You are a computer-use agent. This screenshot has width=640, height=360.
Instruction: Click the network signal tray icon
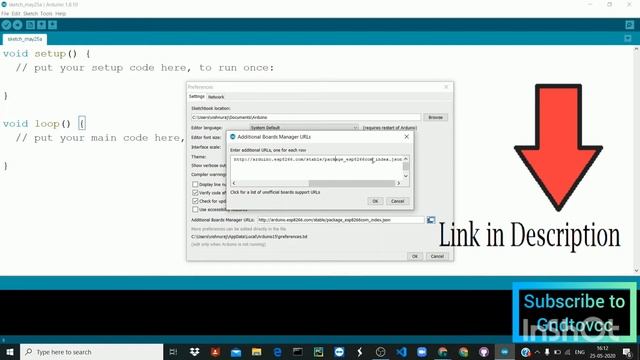567,352
